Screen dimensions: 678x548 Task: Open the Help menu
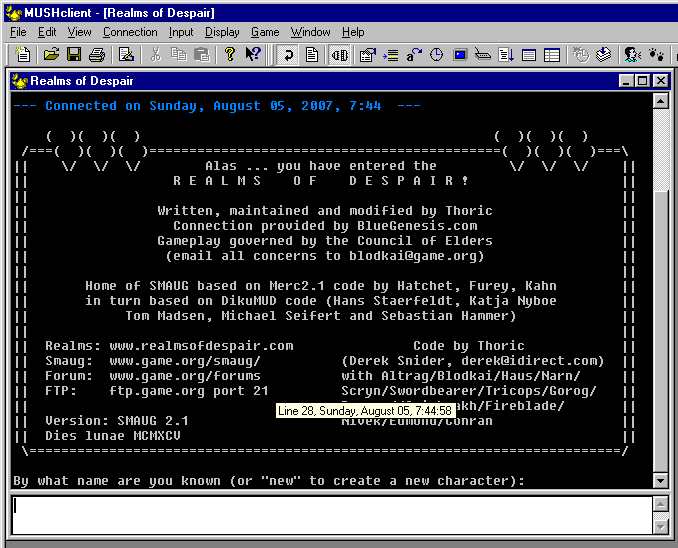353,32
